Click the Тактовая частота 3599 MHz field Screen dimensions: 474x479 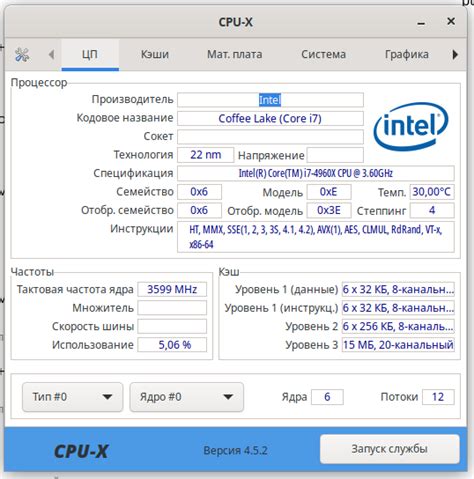point(172,289)
